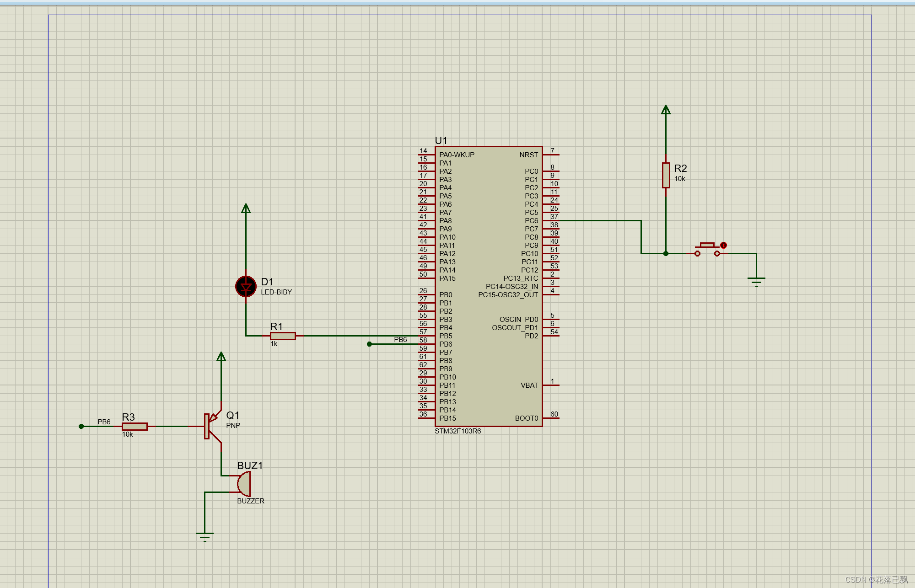
Task: Select resistor R3 body
Action: [x=135, y=427]
